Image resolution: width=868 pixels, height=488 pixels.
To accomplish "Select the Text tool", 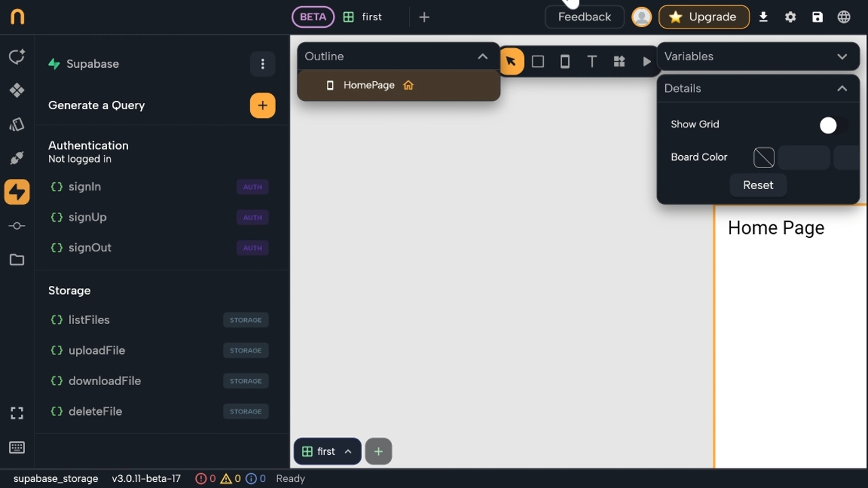I will pos(592,62).
